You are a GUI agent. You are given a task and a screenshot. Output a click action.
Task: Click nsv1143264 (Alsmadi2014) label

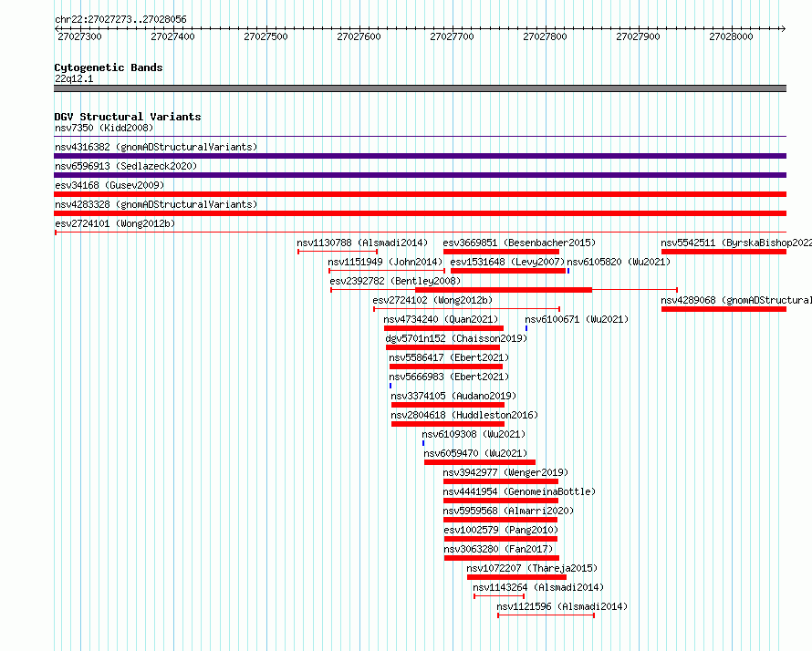(538, 587)
